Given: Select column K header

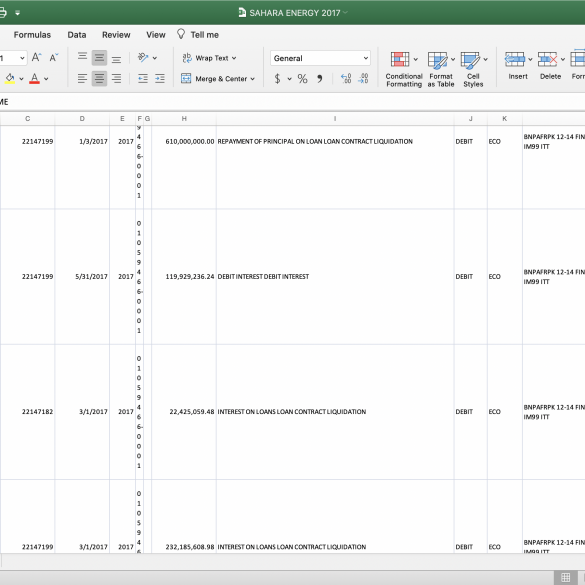Looking at the screenshot, I should point(504,119).
